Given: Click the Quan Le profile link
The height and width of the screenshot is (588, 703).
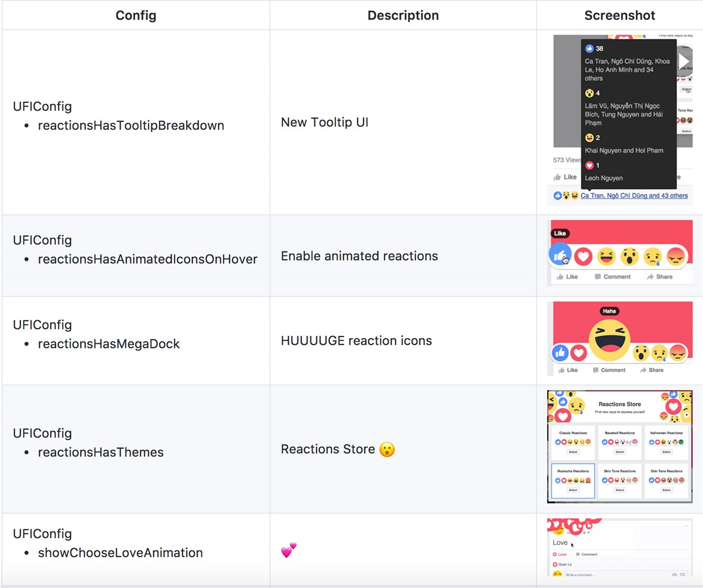Looking at the screenshot, I should tap(565, 564).
